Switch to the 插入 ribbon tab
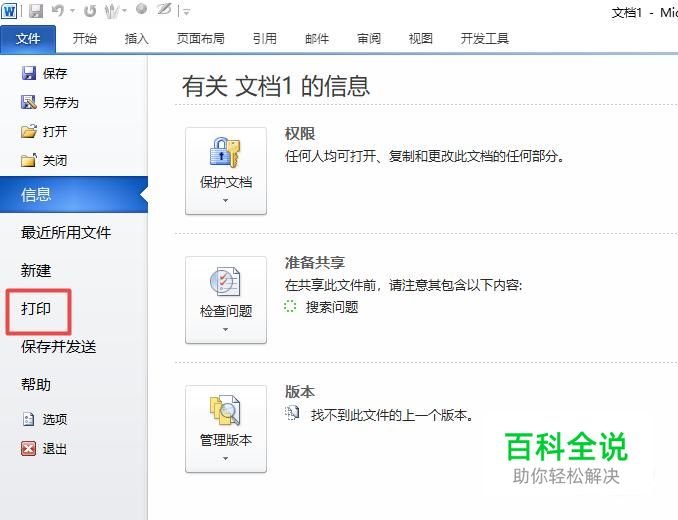This screenshot has height=520, width=678. 136,39
